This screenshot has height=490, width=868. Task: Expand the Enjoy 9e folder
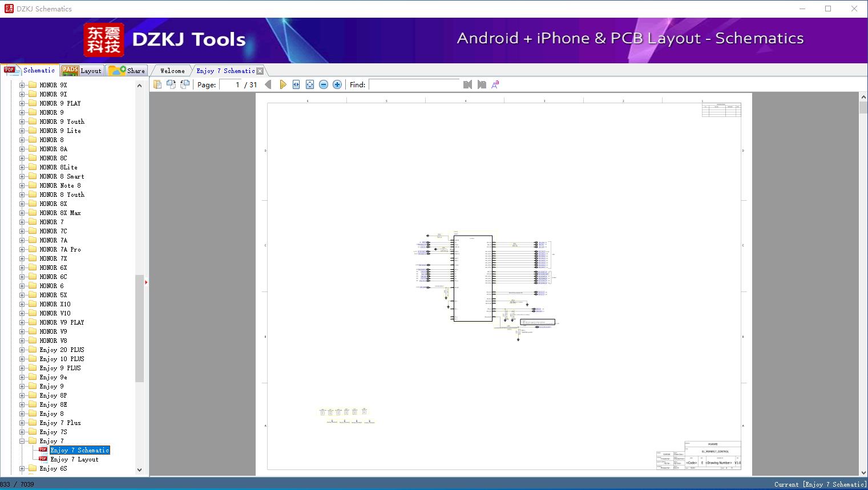(x=22, y=377)
